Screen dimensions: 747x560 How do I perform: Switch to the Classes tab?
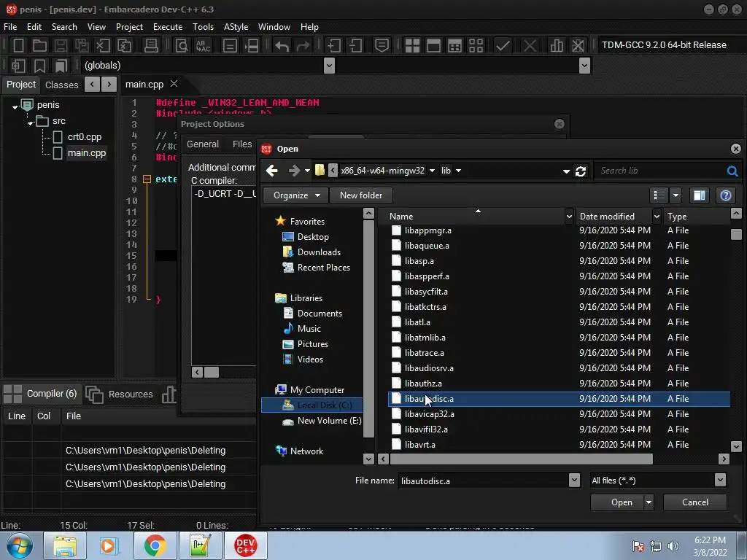[x=61, y=85]
